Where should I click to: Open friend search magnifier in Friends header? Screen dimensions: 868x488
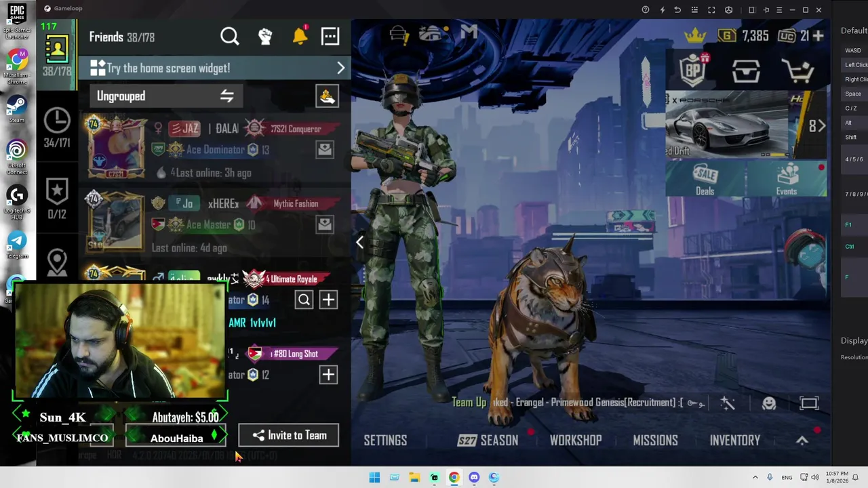point(230,36)
